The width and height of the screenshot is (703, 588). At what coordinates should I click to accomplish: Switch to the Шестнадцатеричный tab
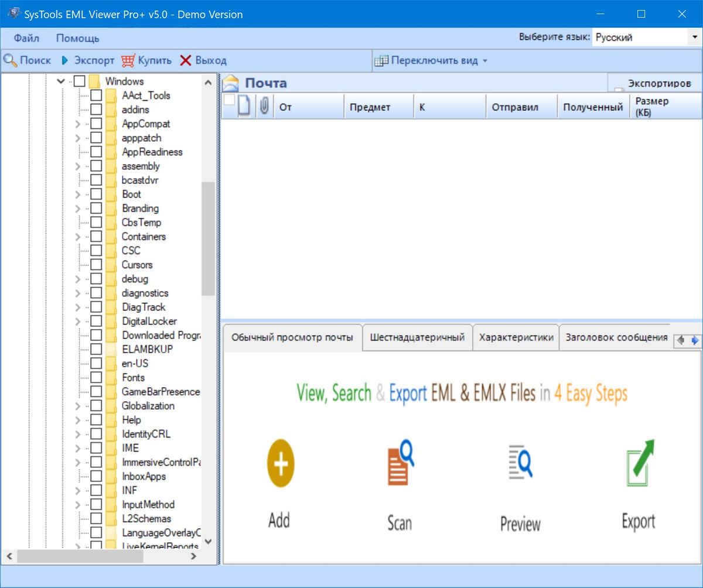pyautogui.click(x=417, y=337)
